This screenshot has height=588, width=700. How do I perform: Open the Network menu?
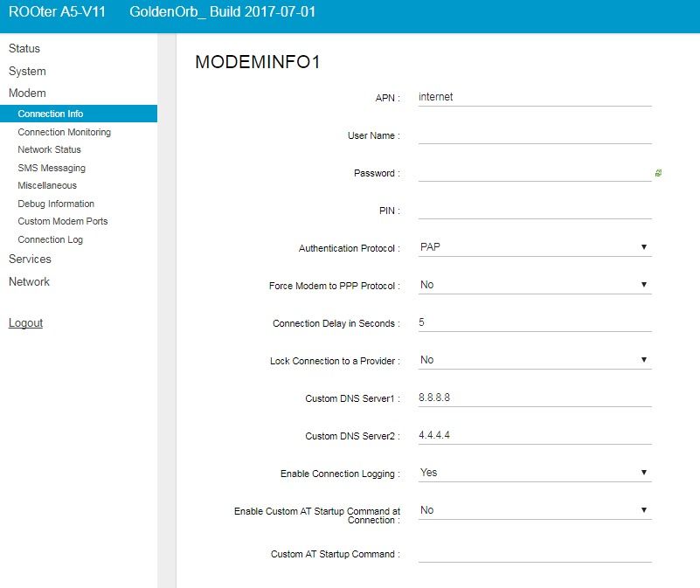(29, 281)
